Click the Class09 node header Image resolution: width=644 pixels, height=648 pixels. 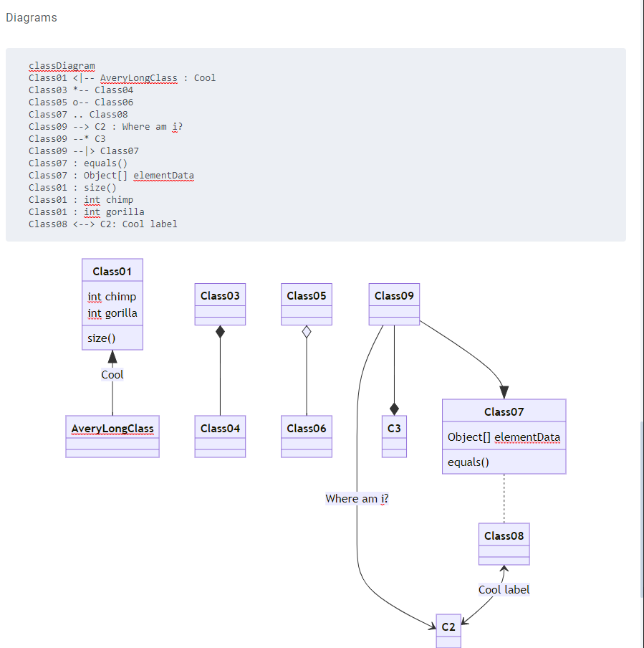click(394, 295)
